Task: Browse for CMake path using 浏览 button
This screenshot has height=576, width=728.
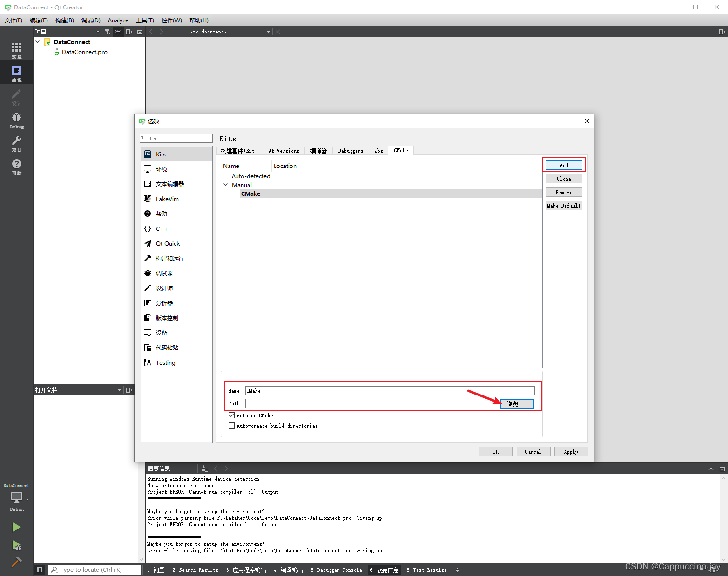Action: click(517, 403)
